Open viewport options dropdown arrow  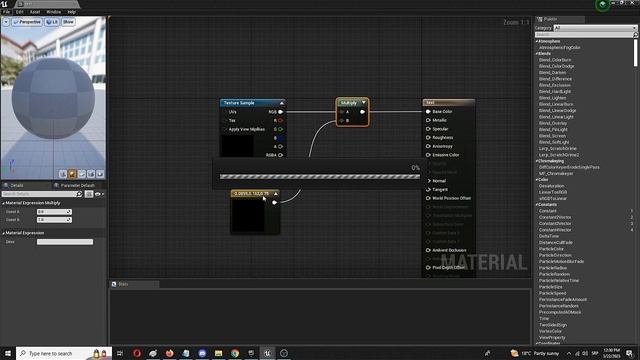[x=6, y=22]
